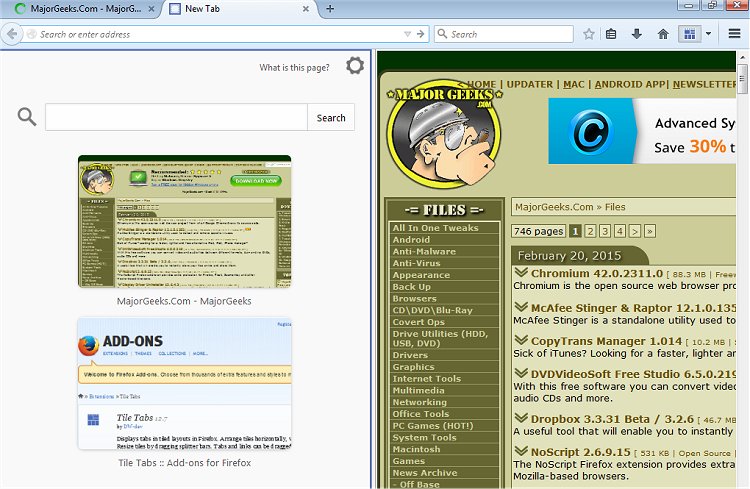The height and width of the screenshot is (489, 750).
Task: Open the Back Up category
Action: point(445,287)
